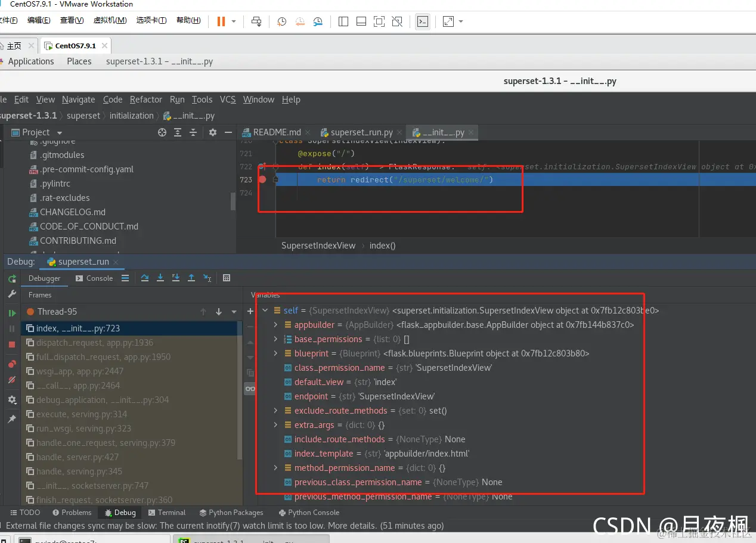
Task: Expand blueprint variable
Action: [275, 353]
